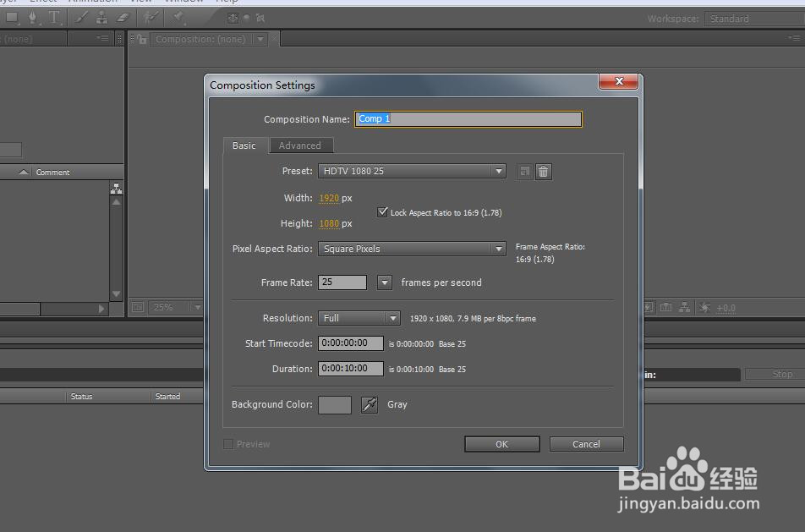Click the Project panel scroll down arrow
The height and width of the screenshot is (532, 805).
[117, 294]
